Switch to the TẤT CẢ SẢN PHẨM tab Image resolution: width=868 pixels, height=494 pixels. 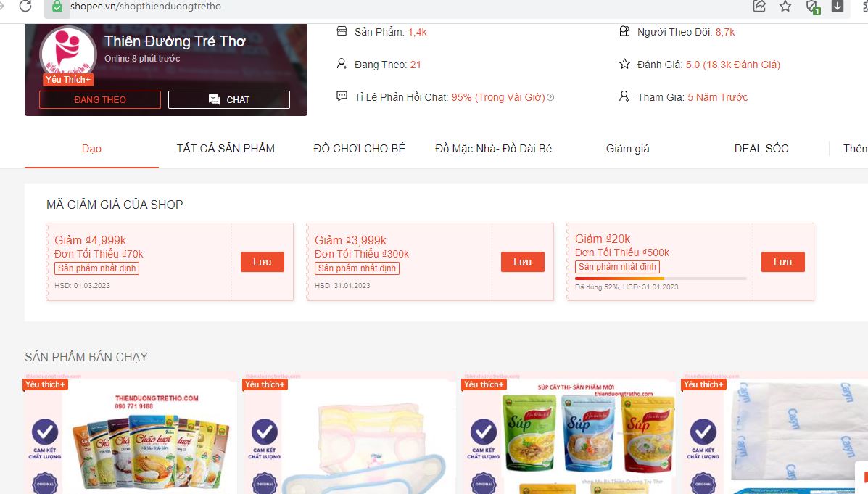(226, 149)
